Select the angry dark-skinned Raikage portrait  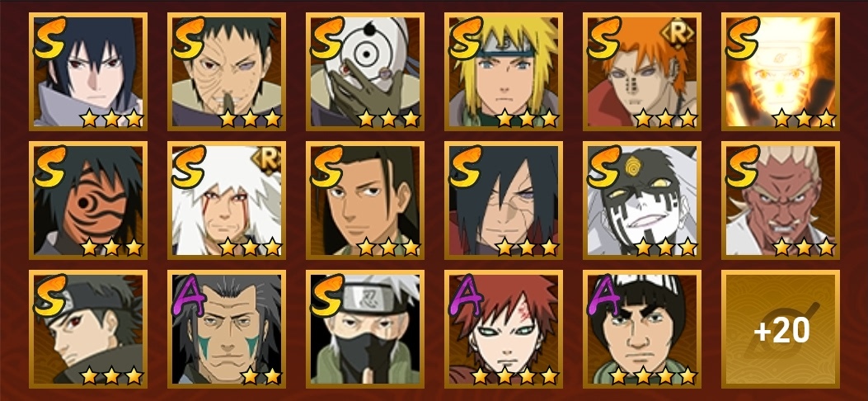tap(780, 200)
